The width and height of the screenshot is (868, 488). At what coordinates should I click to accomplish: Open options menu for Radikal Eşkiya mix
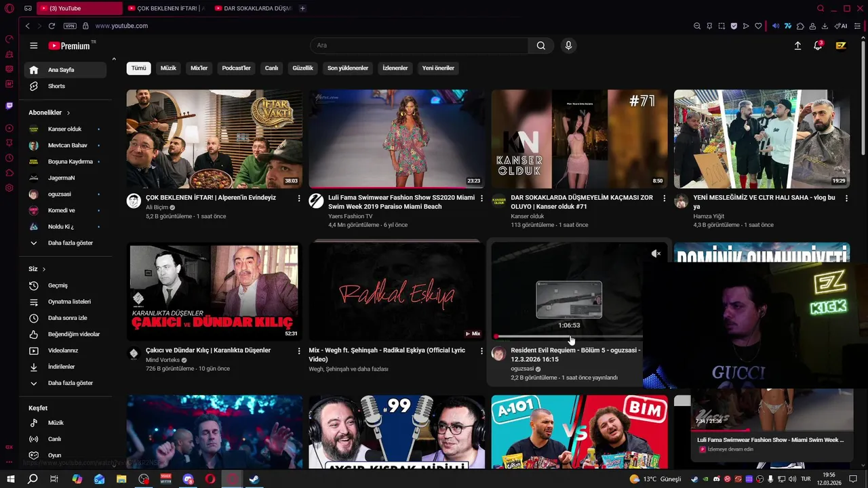(482, 350)
